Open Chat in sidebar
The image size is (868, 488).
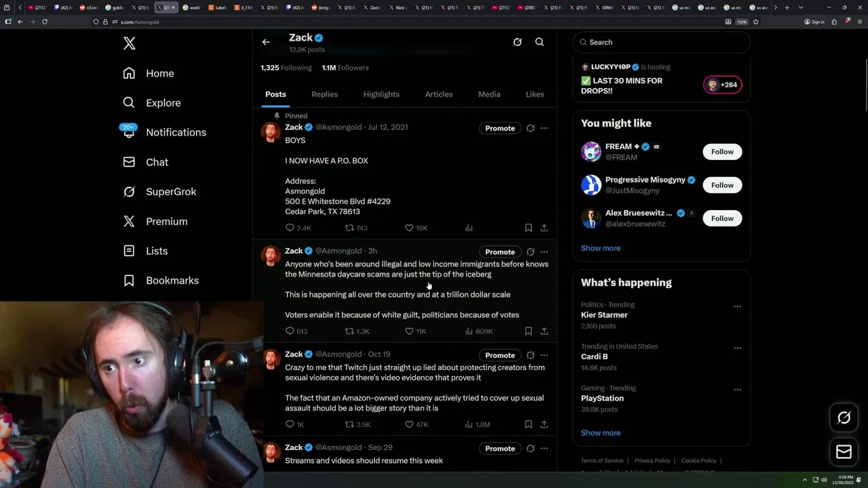click(145, 162)
